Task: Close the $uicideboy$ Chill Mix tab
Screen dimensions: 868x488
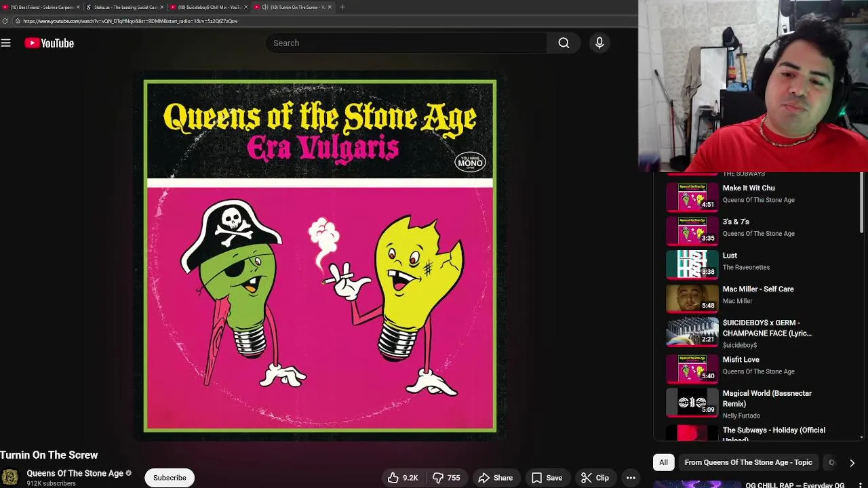Action: [246, 7]
